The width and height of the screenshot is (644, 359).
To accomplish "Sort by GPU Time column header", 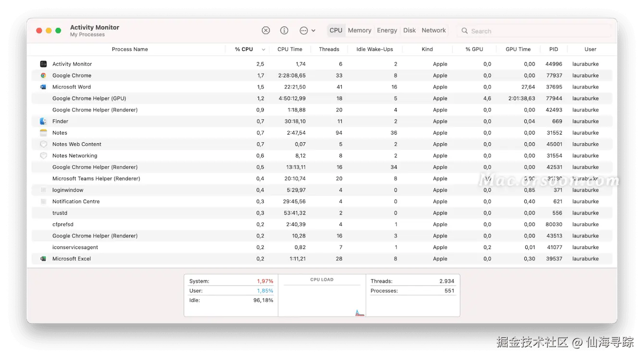I will click(x=518, y=49).
